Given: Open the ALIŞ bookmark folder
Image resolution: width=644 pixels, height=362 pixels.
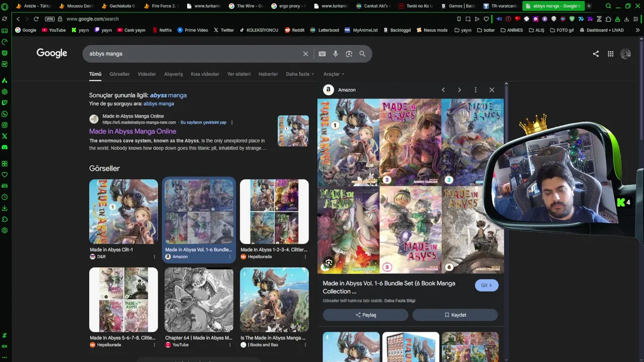Looking at the screenshot, I should point(536,30).
